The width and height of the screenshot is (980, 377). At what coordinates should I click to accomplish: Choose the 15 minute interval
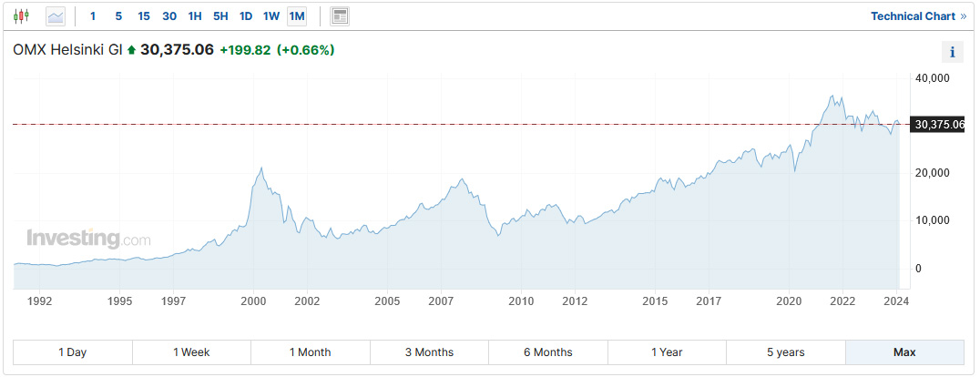pos(144,16)
